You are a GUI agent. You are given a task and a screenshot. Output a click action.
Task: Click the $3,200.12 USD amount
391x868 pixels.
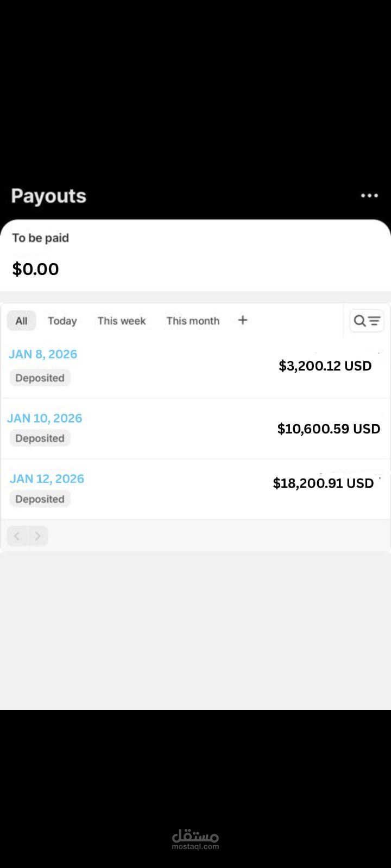(x=325, y=366)
